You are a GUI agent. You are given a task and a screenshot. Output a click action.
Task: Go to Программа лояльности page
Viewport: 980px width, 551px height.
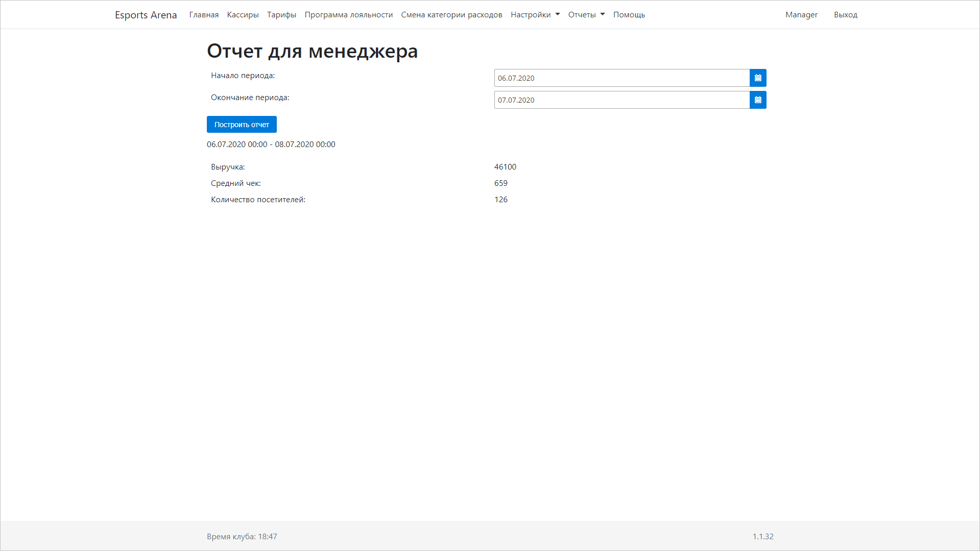(x=348, y=14)
